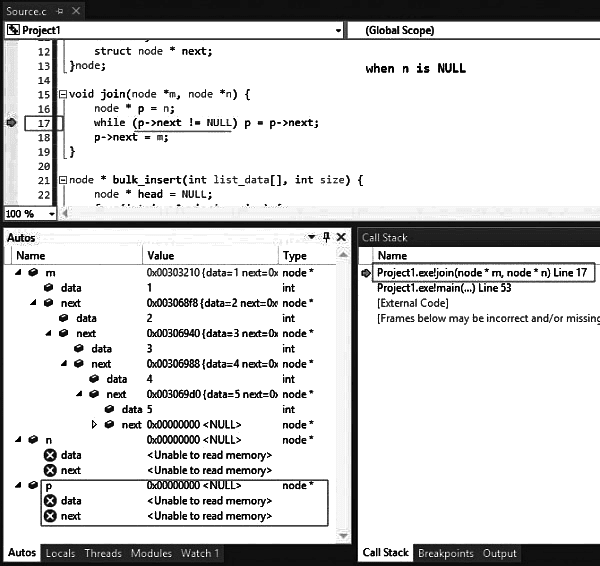Open the Project1 scope dropdown

[339, 30]
